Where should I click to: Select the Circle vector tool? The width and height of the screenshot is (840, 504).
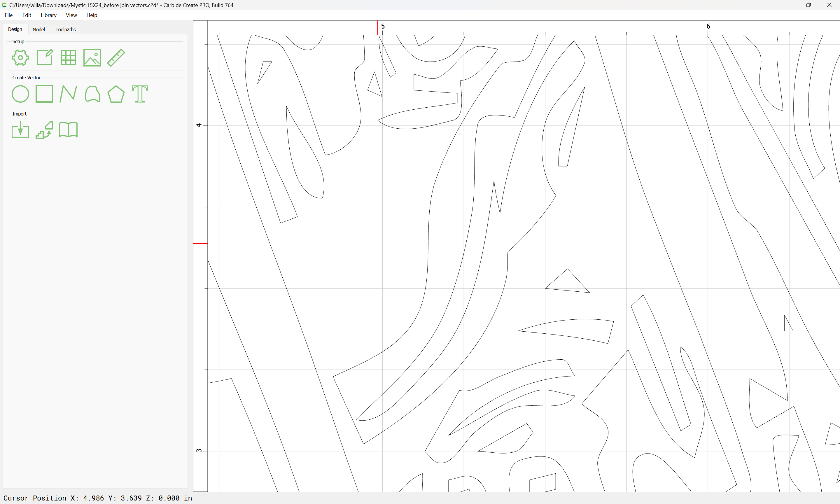click(20, 94)
